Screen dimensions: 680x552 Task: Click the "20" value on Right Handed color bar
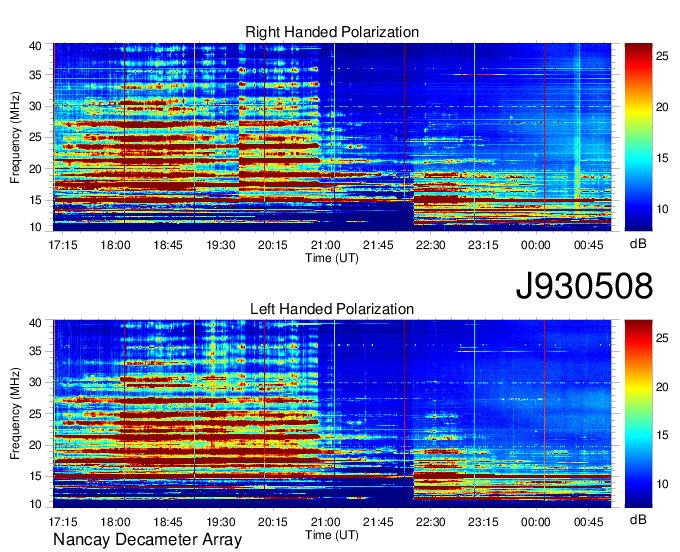click(x=662, y=107)
